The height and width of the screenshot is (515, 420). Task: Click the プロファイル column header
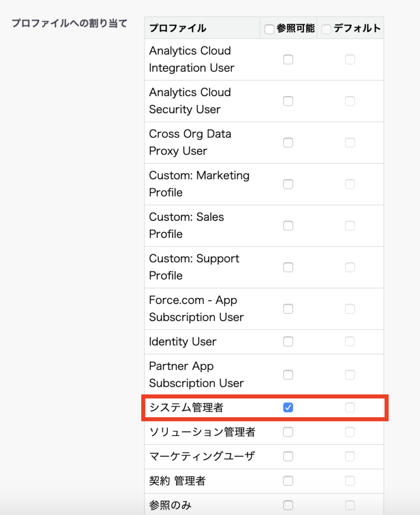pyautogui.click(x=177, y=28)
